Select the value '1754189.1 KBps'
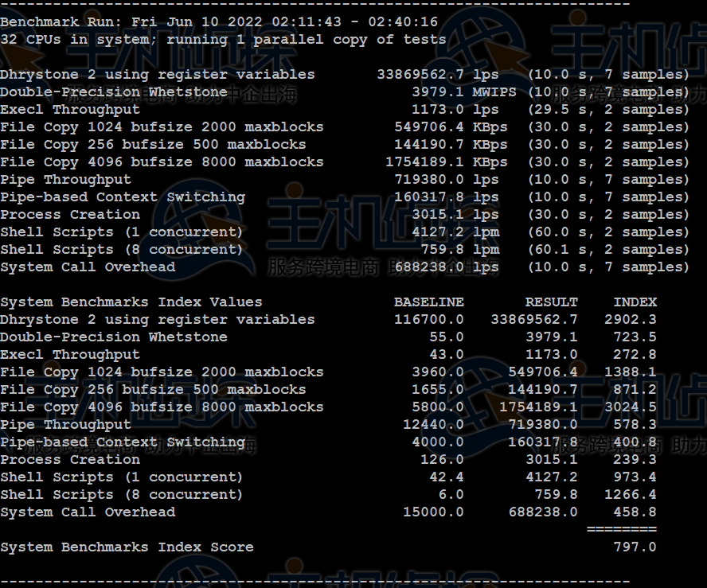The height and width of the screenshot is (588, 707). click(x=447, y=162)
